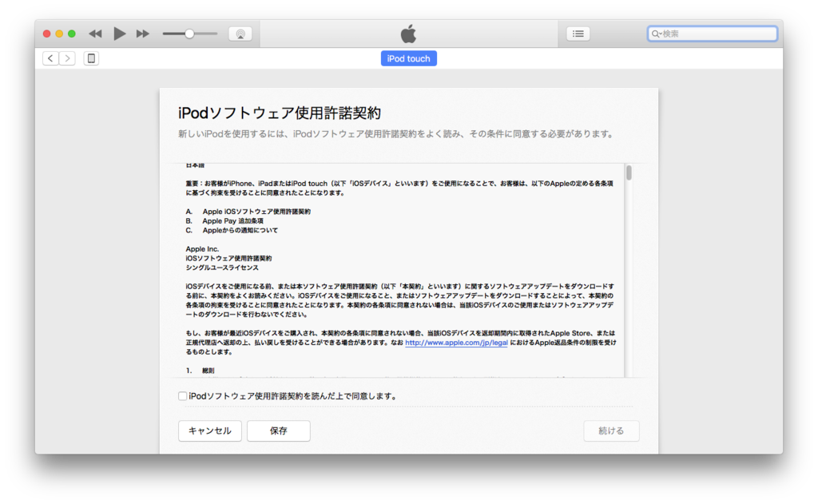Focus the 検索 search field
This screenshot has width=818, height=504.
pyautogui.click(x=713, y=34)
